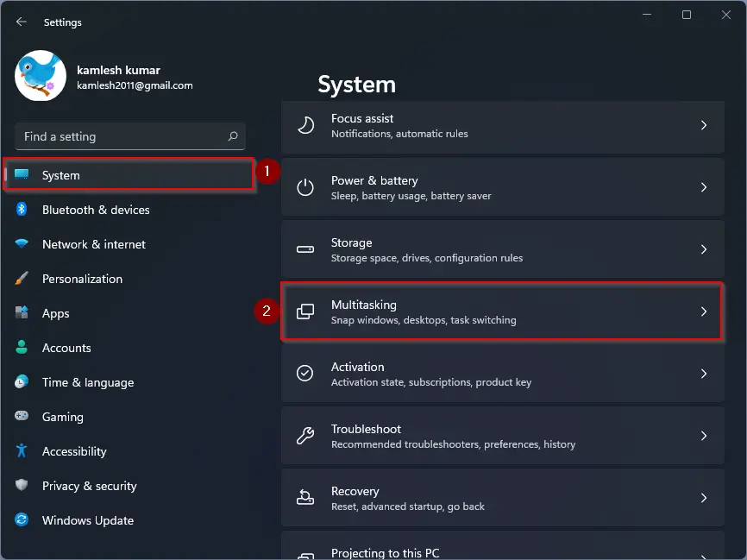747x560 pixels.
Task: Go to Network & internet settings
Action: coord(129,244)
